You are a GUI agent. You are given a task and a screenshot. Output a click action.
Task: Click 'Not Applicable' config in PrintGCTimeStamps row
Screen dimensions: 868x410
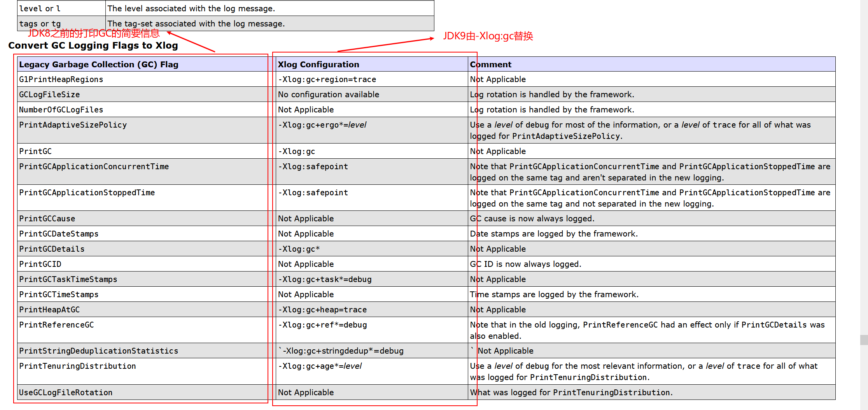[306, 294]
